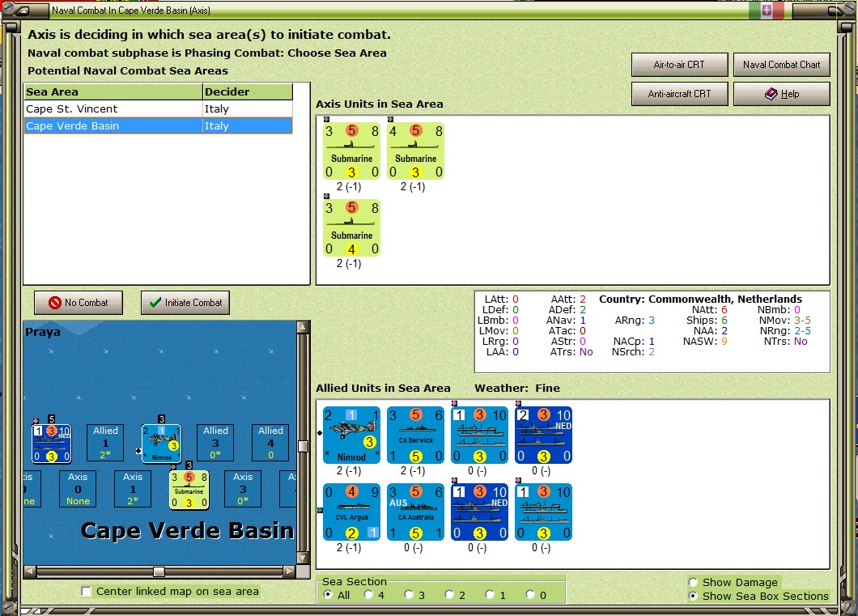Image resolution: width=858 pixels, height=616 pixels.
Task: Select the CA Australia cruiser counter
Action: [415, 512]
